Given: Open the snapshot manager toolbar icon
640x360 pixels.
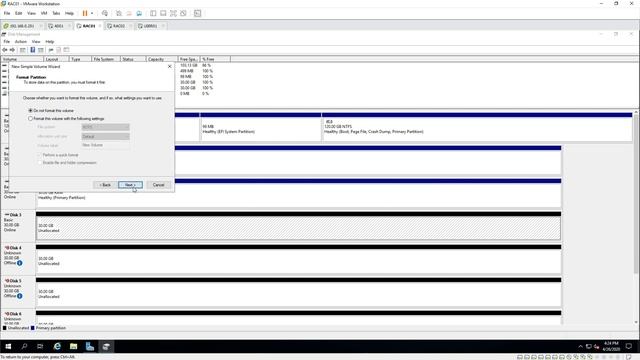Looking at the screenshot, I should pos(139,13).
